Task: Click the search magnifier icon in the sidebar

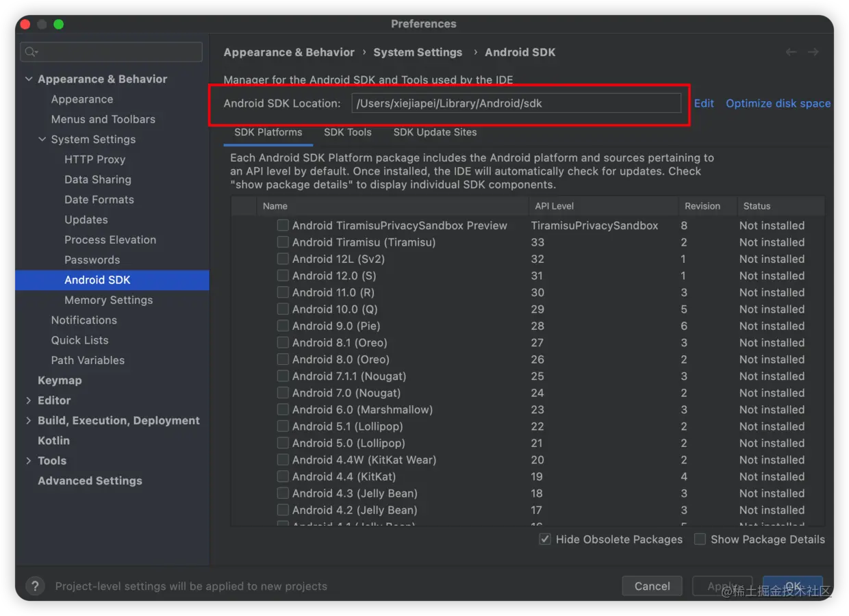Action: pyautogui.click(x=31, y=52)
